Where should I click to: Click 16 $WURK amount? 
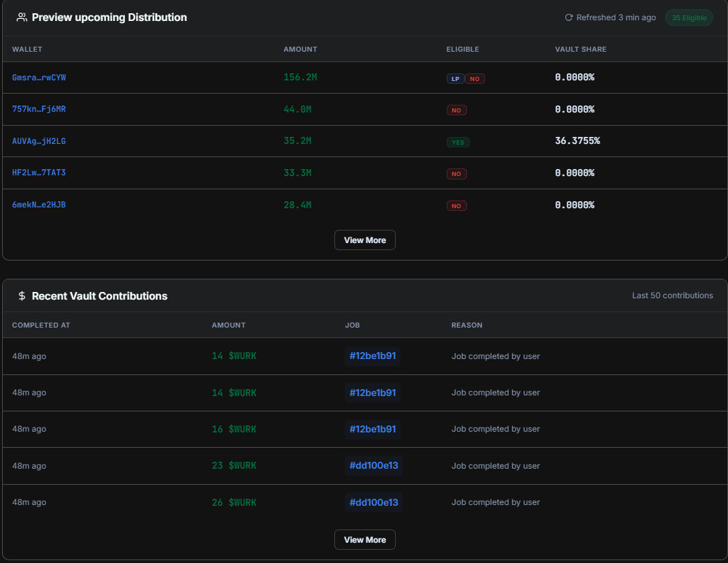(x=234, y=429)
